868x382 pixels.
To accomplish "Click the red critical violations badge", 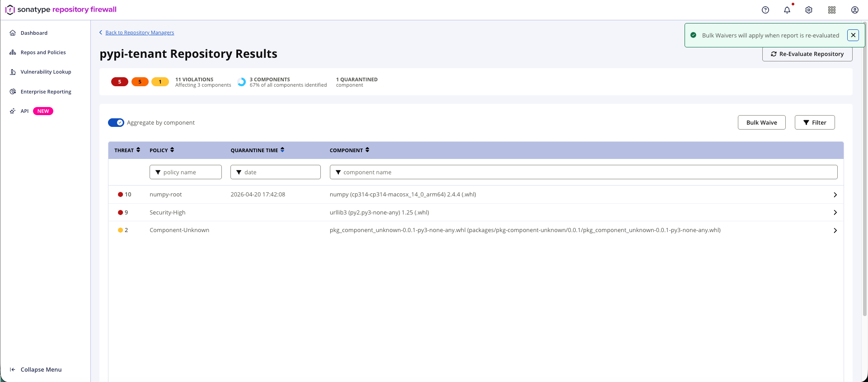I will 120,82.
